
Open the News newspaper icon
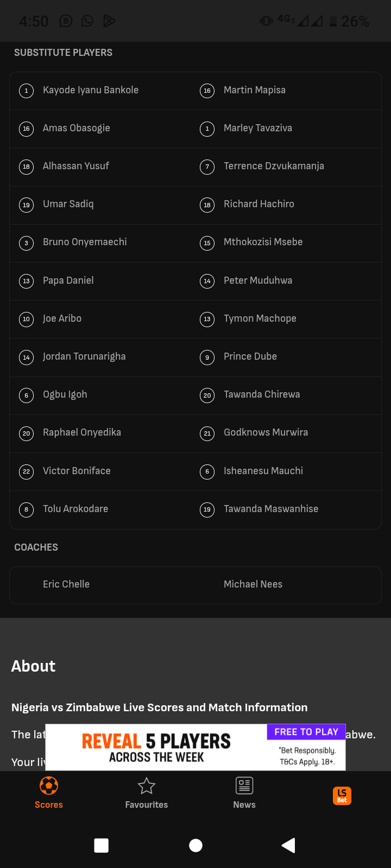tap(244, 786)
